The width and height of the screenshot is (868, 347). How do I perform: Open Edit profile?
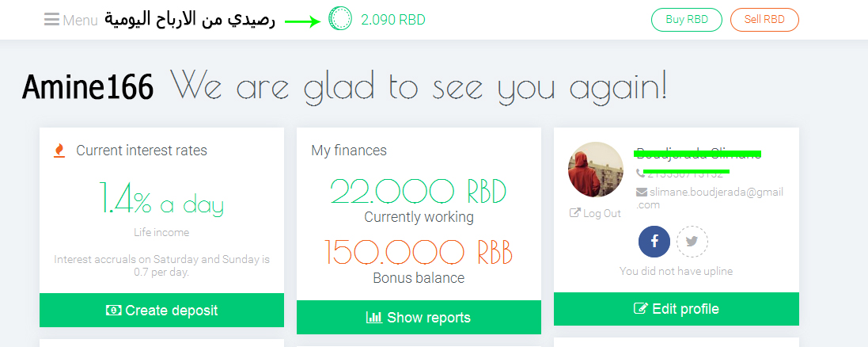tap(676, 309)
